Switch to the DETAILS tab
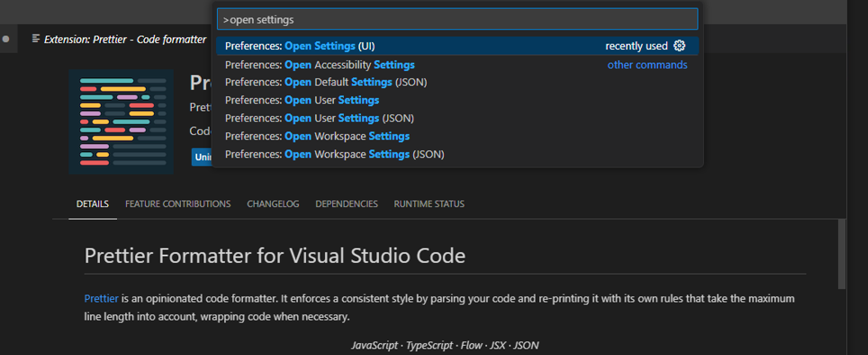This screenshot has height=355, width=868. [x=93, y=204]
